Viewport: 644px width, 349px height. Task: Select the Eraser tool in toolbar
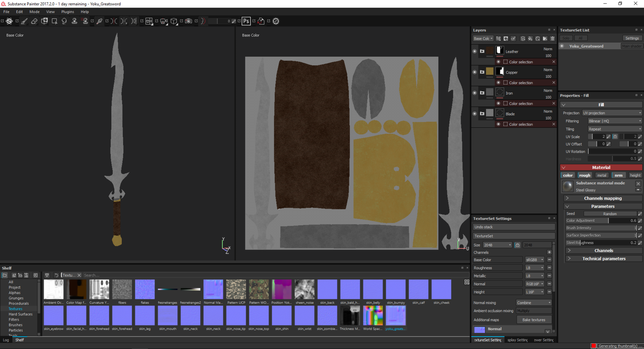(34, 21)
